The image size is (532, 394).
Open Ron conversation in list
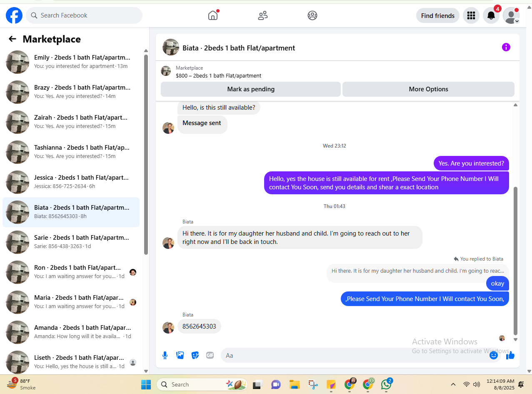(x=71, y=272)
